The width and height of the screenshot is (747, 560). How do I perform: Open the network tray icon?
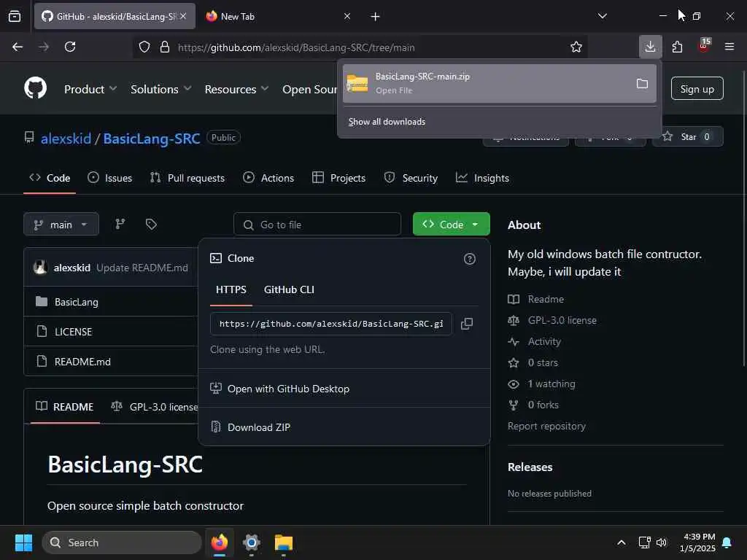[644, 542]
